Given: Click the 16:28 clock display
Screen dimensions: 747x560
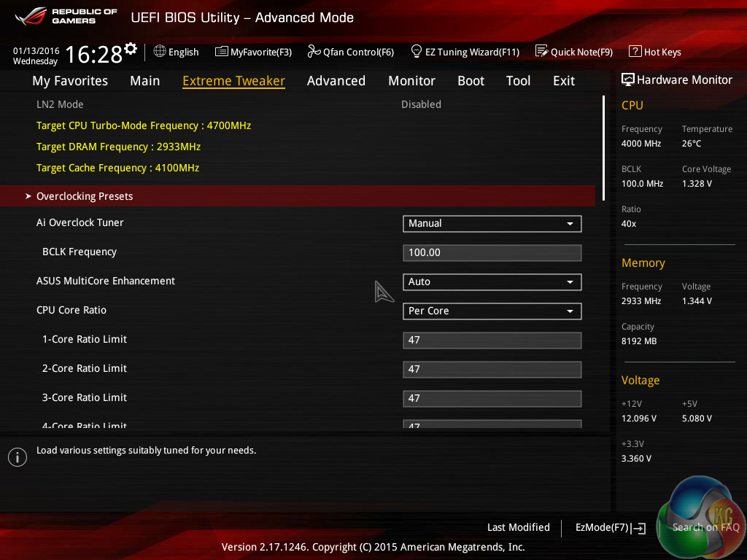Looking at the screenshot, I should click(94, 54).
